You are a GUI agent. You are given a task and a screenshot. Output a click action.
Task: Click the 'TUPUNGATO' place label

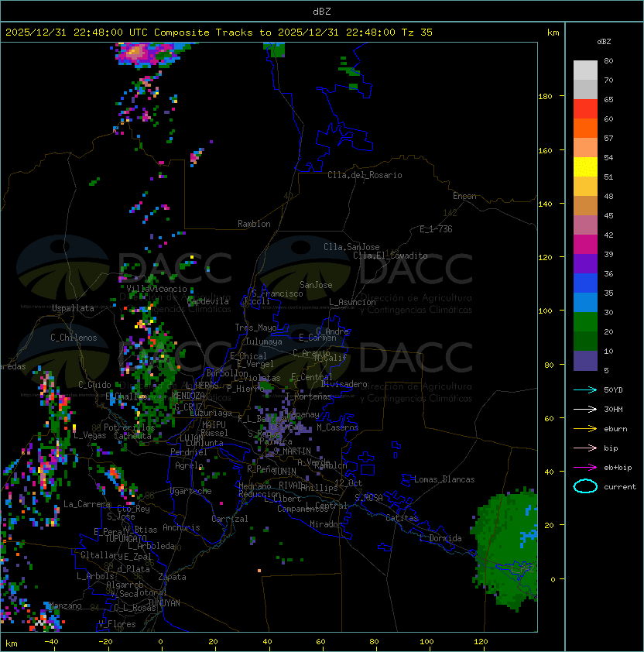[x=125, y=538]
